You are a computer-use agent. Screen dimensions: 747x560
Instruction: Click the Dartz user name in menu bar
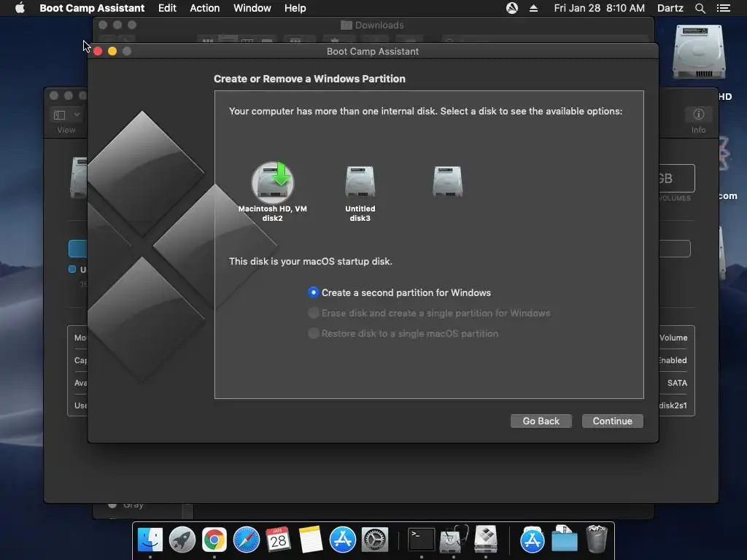670,8
